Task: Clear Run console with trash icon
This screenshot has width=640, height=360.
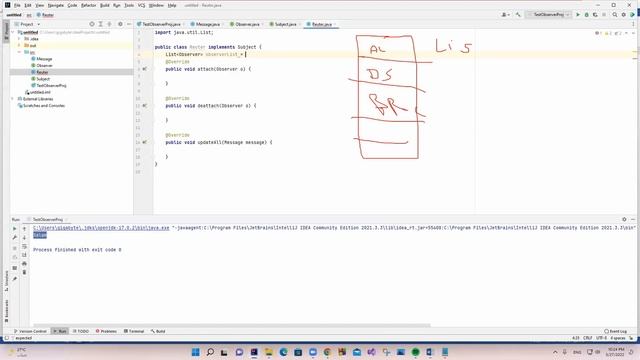Action: tap(24, 272)
